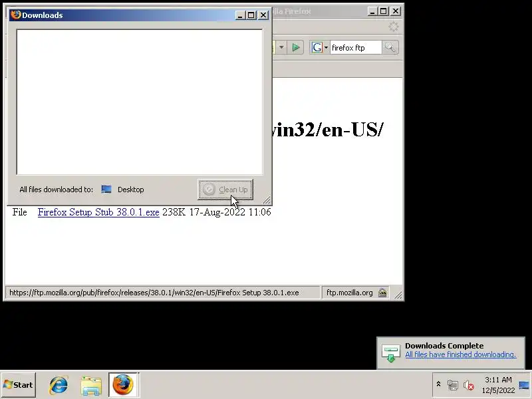Click the '17-Aug-2022 11:06' date text
532x399 pixels.
(x=230, y=212)
